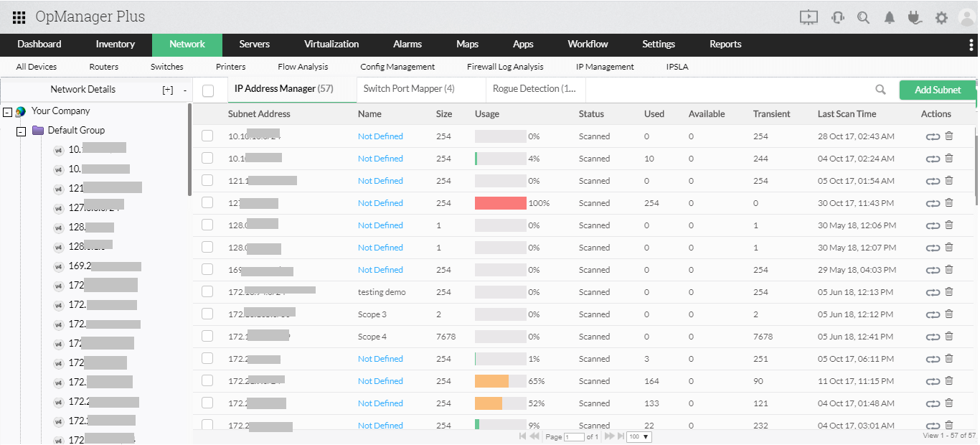Switch to the Switch Port Mapper tab
Screen dimensions: 980x445
click(409, 89)
